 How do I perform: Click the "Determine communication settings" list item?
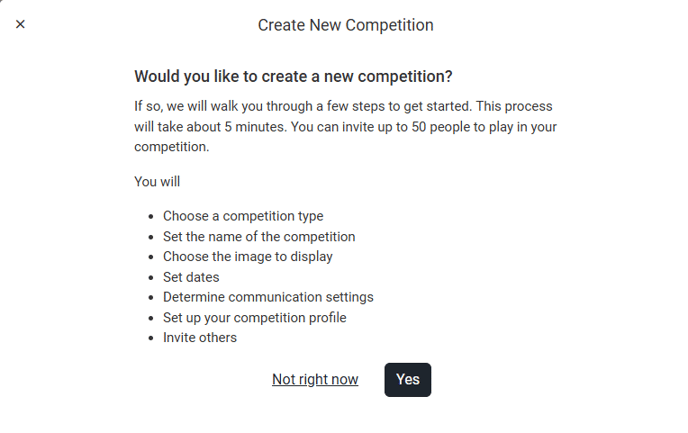268,297
